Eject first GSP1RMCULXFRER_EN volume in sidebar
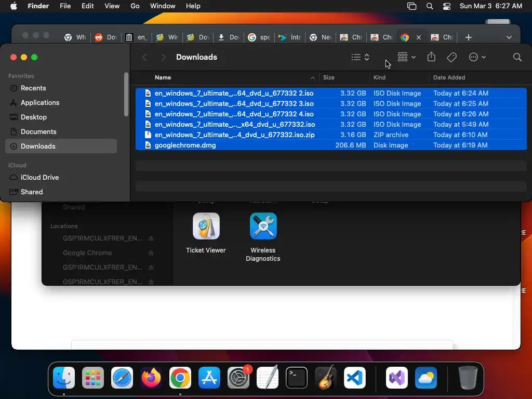The image size is (532, 399). [x=151, y=238]
